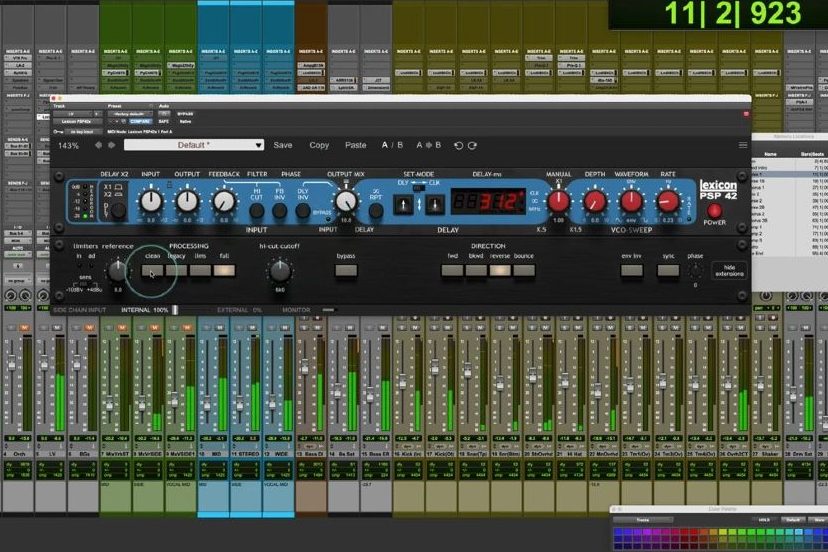The width and height of the screenshot is (828, 552).
Task: Click the previous preset arrow icon
Action: click(97, 145)
